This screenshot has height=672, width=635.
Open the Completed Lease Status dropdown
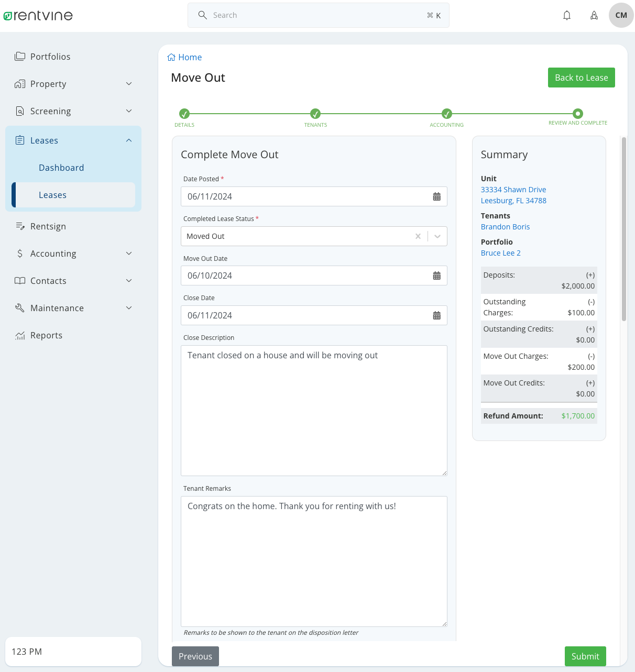(x=437, y=236)
